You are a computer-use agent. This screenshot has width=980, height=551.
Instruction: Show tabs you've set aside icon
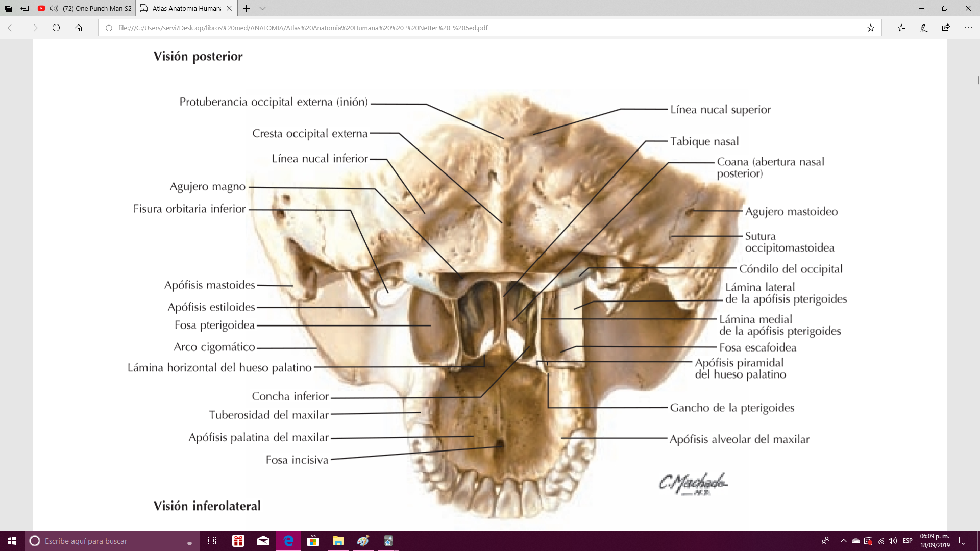8,8
